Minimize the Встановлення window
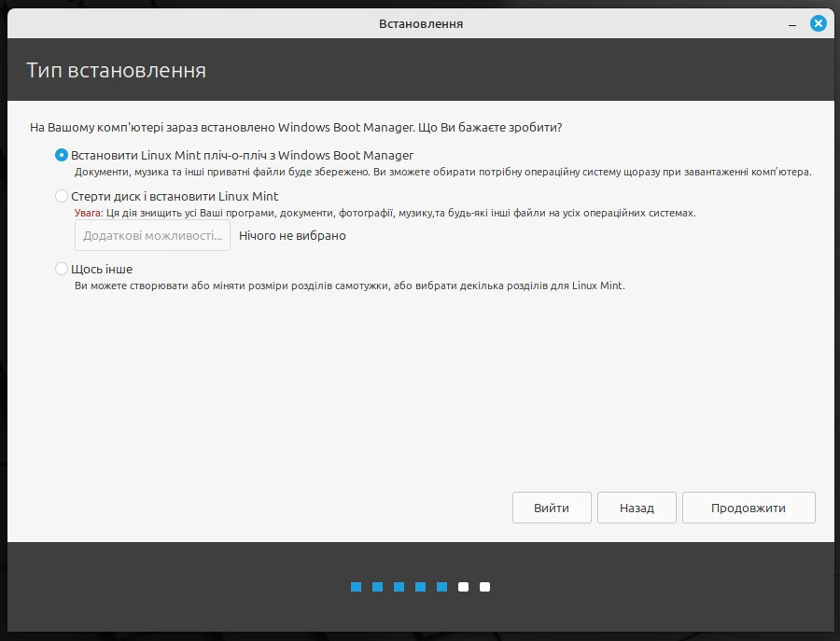The height and width of the screenshot is (641, 840). [x=792, y=24]
